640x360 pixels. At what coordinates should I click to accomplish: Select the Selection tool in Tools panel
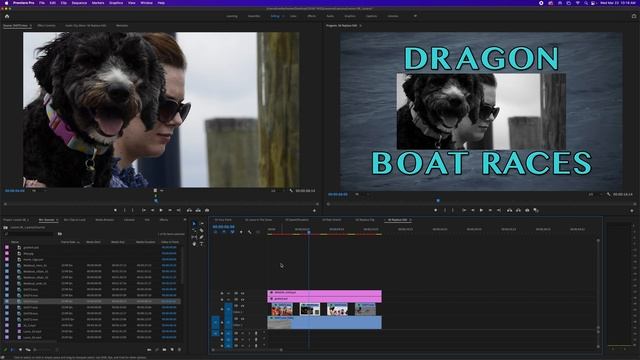[x=194, y=223]
